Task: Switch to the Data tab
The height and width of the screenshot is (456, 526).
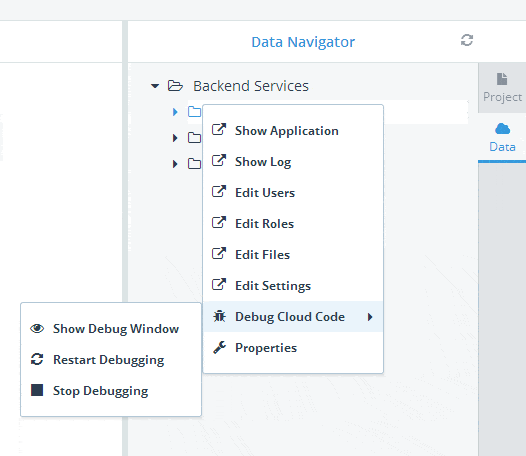Action: click(x=502, y=138)
